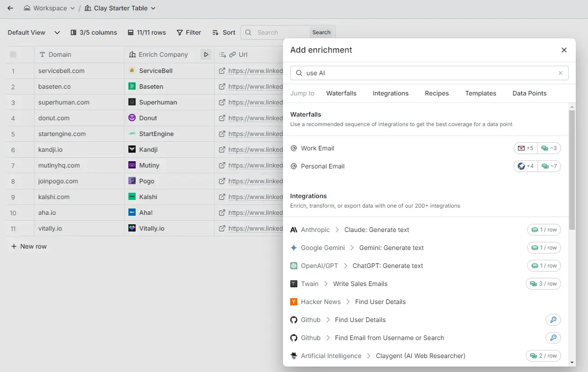Add a new row to the table
The height and width of the screenshot is (372, 588).
[29, 246]
